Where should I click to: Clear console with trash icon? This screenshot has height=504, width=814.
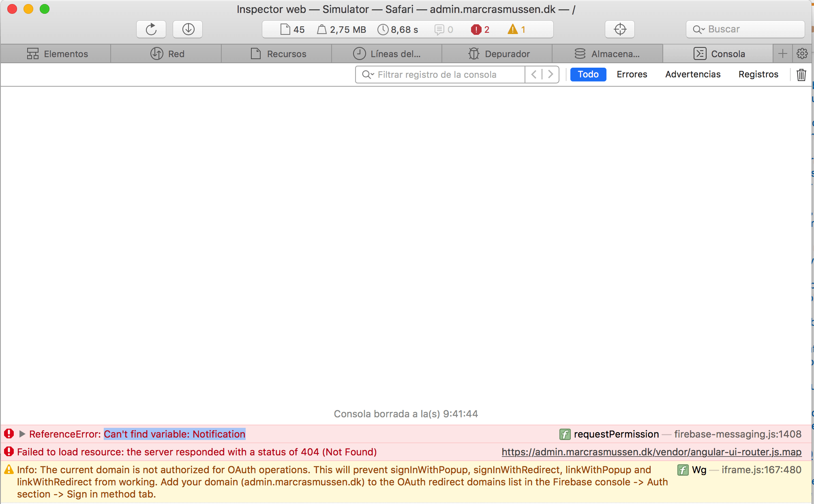[x=801, y=75]
